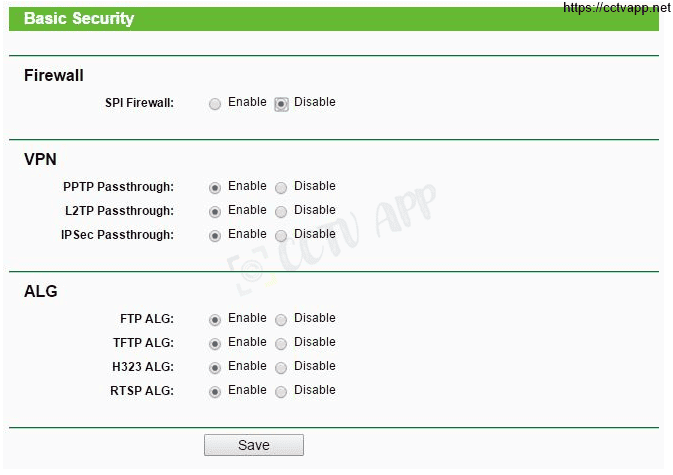Disable IPSec Passthrough
673x475 pixels.
[281, 235]
